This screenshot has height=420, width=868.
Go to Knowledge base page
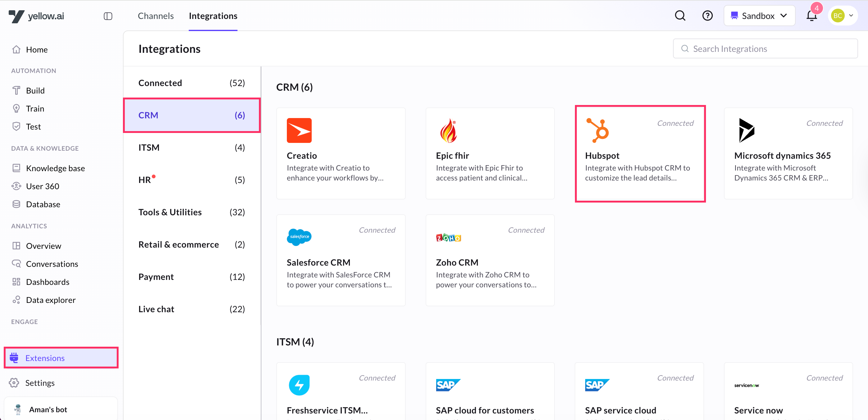[x=55, y=168]
